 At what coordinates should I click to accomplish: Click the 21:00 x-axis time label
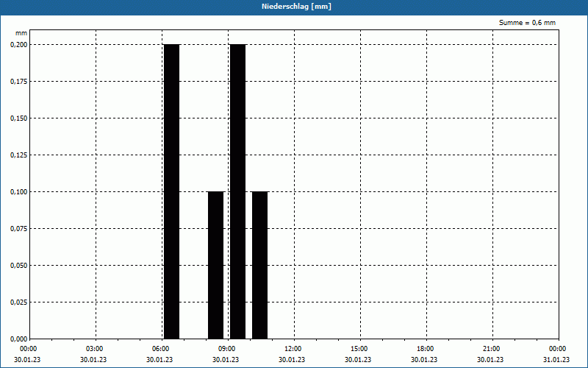point(491,349)
